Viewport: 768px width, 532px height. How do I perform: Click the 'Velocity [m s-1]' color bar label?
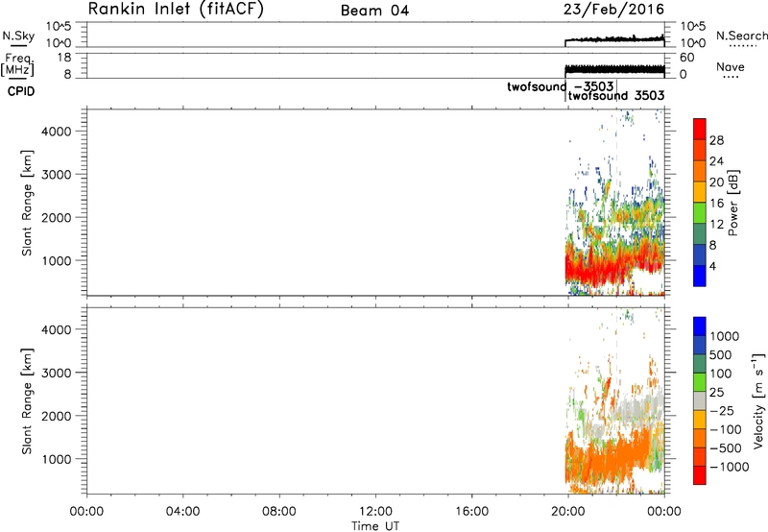[x=758, y=400]
